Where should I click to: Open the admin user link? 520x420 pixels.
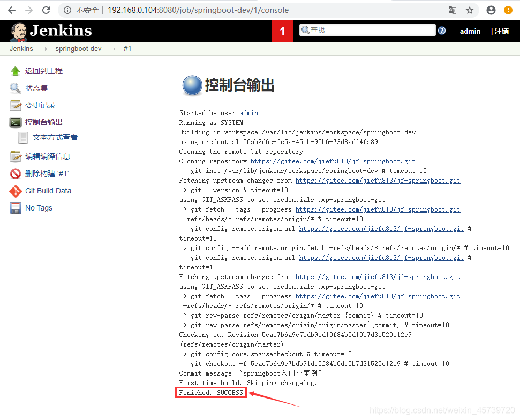tap(470, 31)
